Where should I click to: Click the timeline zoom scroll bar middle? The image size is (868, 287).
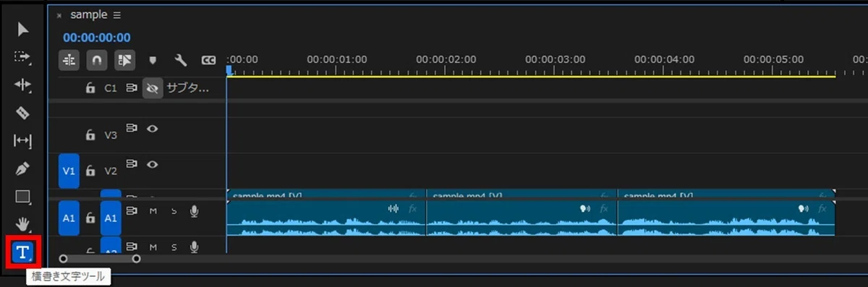pos(100,258)
